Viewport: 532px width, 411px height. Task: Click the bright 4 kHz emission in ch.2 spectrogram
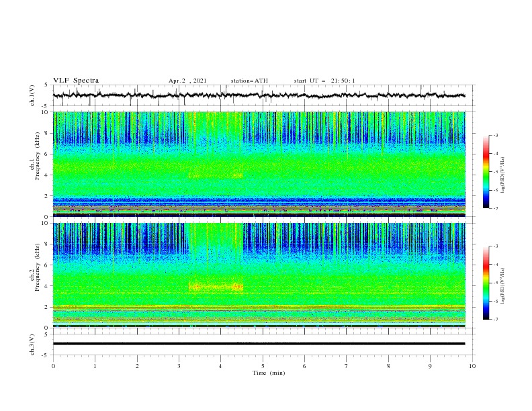(x=216, y=287)
